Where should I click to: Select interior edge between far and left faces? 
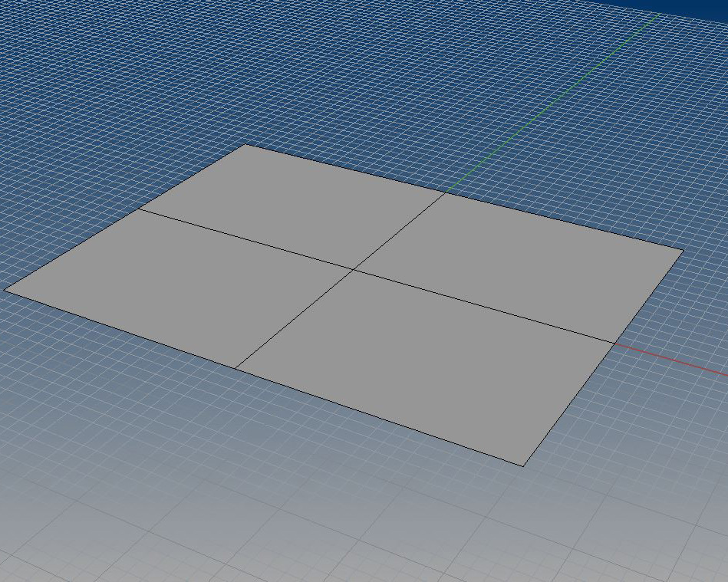point(245,238)
